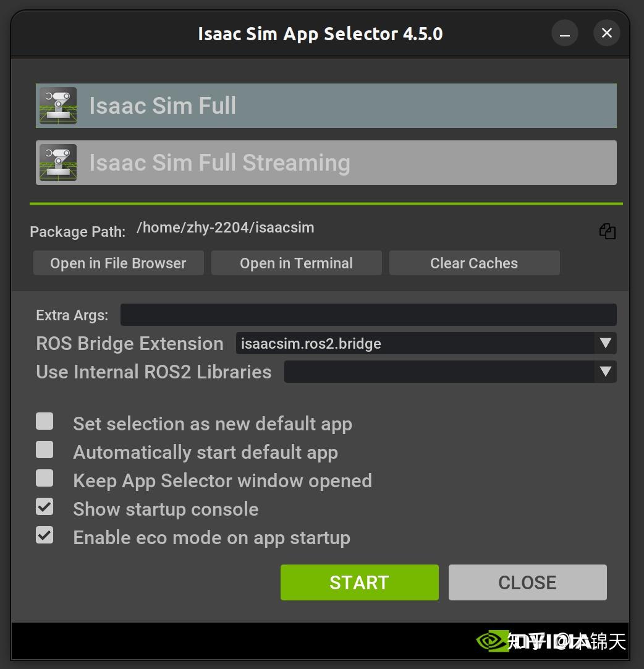Click the Clear Caches button
Image resolution: width=644 pixels, height=669 pixels.
pos(474,263)
